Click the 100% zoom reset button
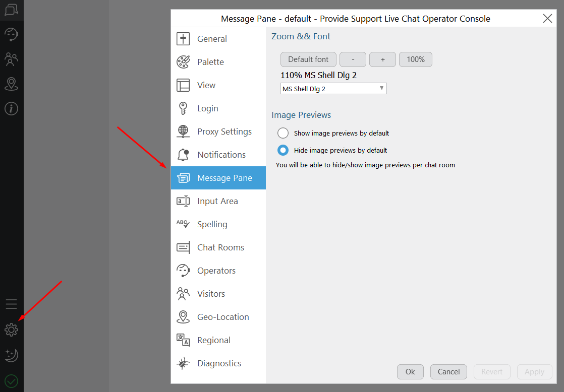The height and width of the screenshot is (392, 564). tap(415, 59)
